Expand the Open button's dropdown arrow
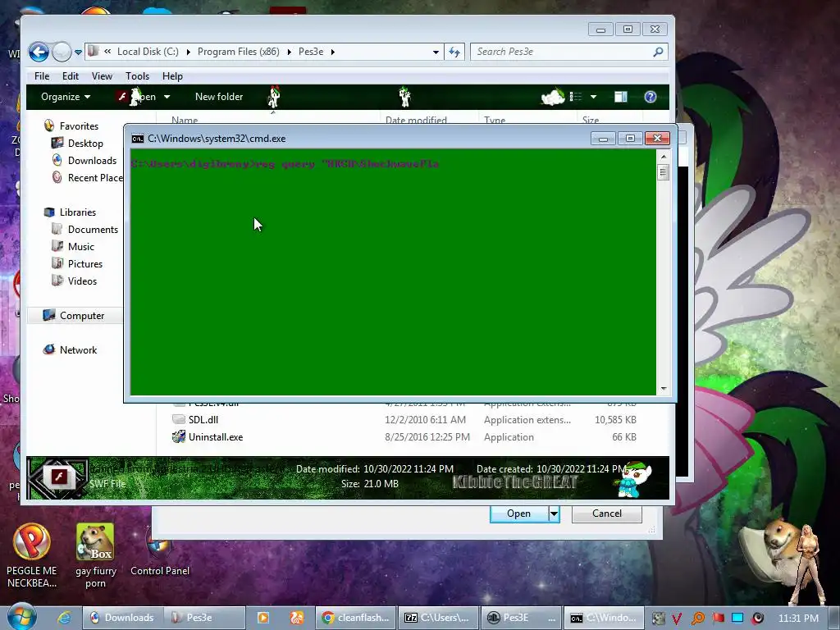 167,97
